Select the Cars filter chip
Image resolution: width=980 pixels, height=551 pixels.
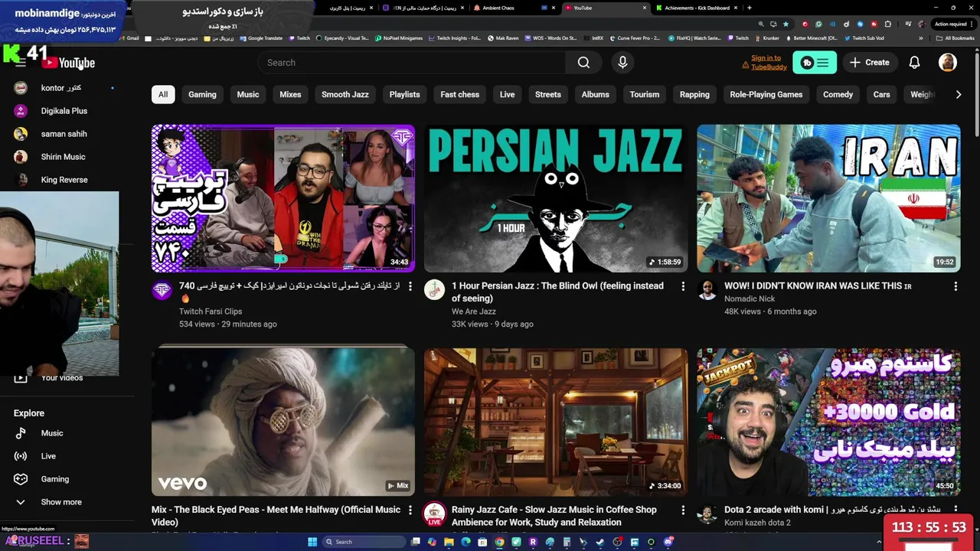[882, 95]
